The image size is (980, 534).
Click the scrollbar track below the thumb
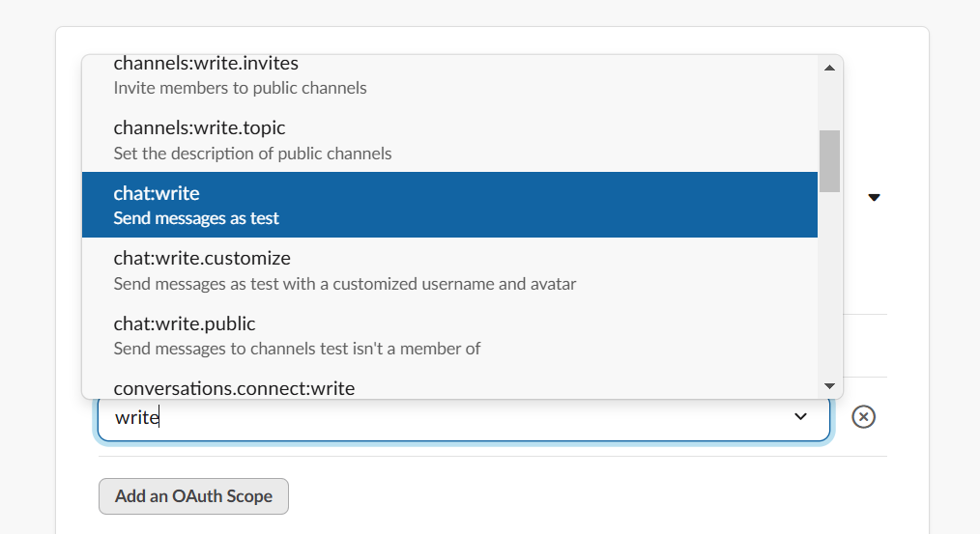[x=829, y=290]
